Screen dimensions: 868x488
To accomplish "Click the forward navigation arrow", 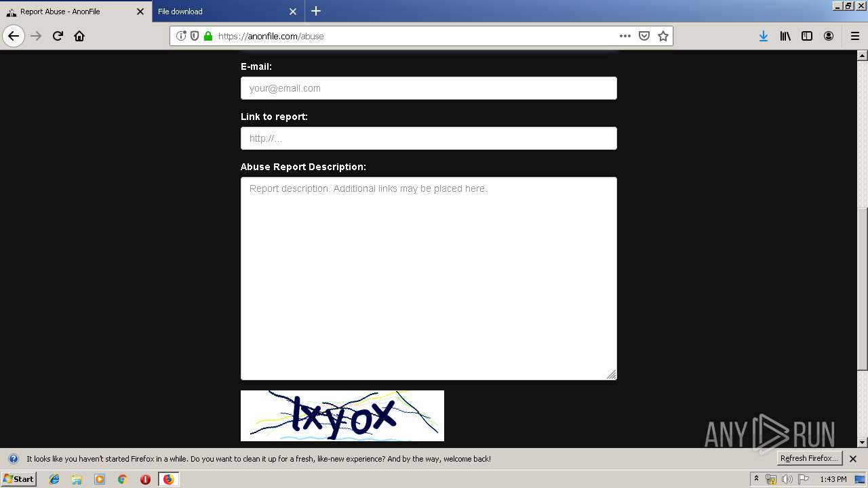I will [x=36, y=36].
